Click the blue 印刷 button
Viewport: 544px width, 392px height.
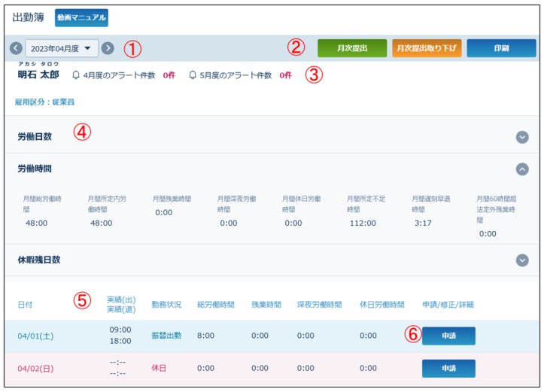coord(501,48)
